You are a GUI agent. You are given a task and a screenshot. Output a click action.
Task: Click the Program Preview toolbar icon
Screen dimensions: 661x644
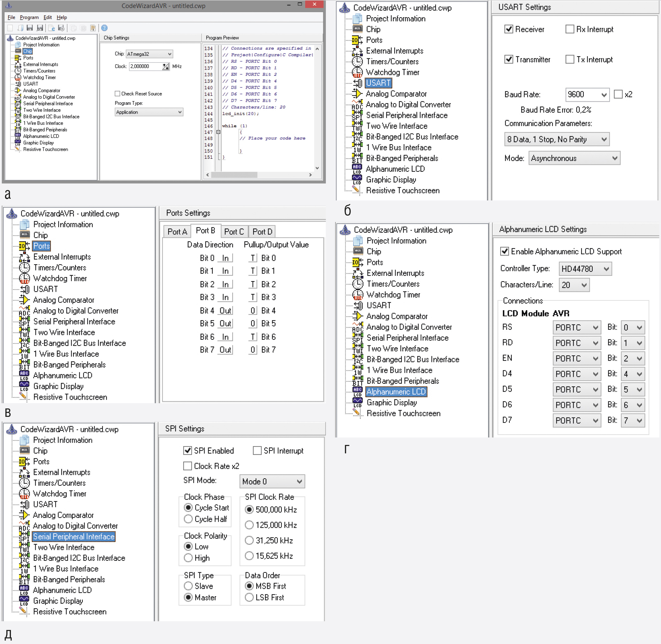point(51,28)
